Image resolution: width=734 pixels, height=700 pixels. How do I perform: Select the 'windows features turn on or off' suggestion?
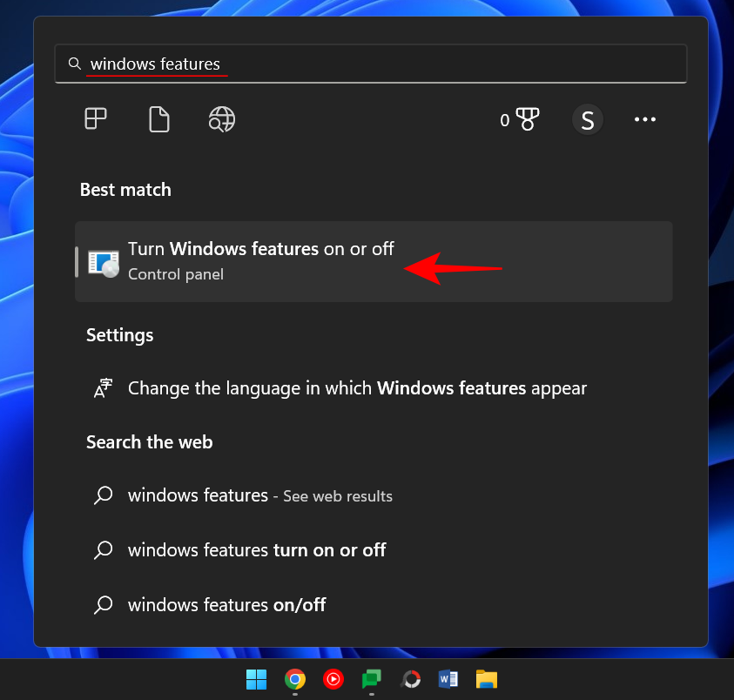[256, 549]
